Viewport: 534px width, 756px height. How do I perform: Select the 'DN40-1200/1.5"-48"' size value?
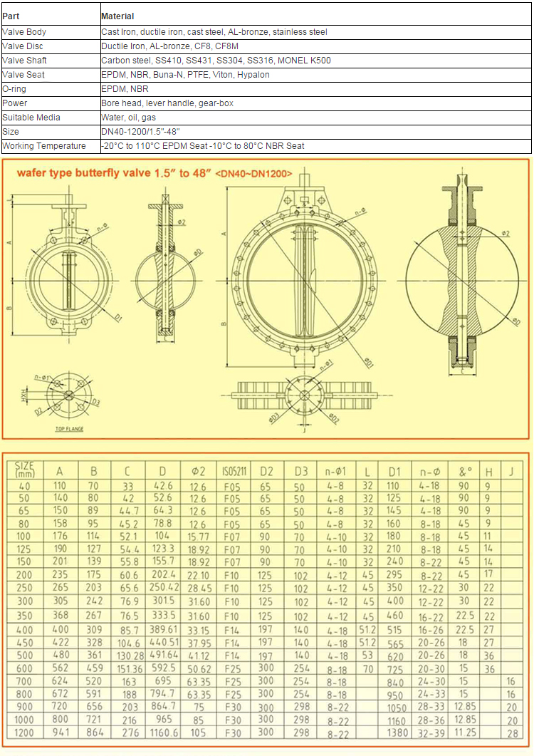pyautogui.click(x=140, y=132)
